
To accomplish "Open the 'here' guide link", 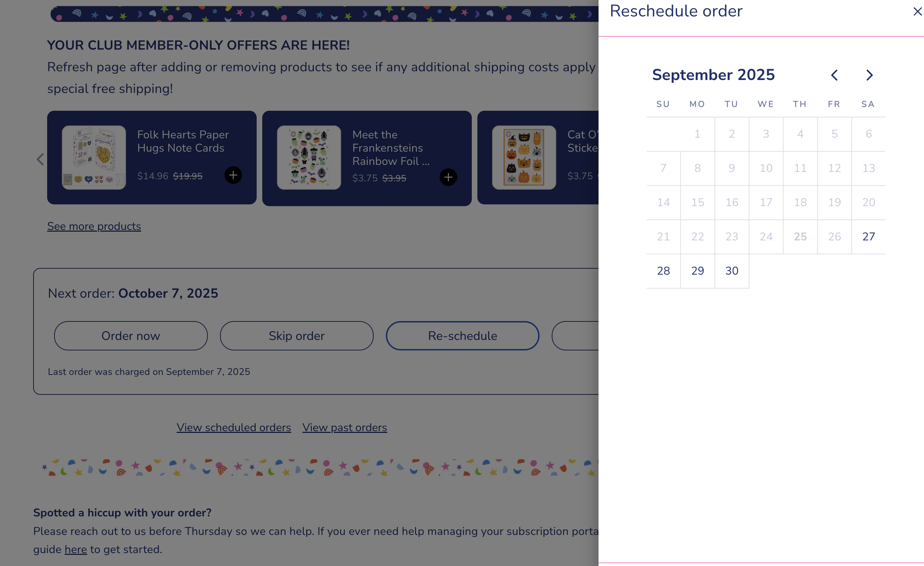I will (76, 549).
